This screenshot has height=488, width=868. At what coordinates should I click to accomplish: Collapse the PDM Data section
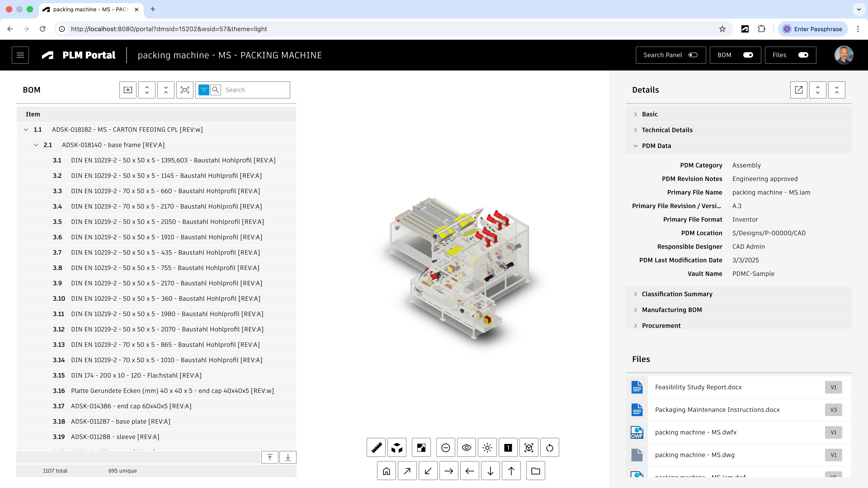[656, 146]
